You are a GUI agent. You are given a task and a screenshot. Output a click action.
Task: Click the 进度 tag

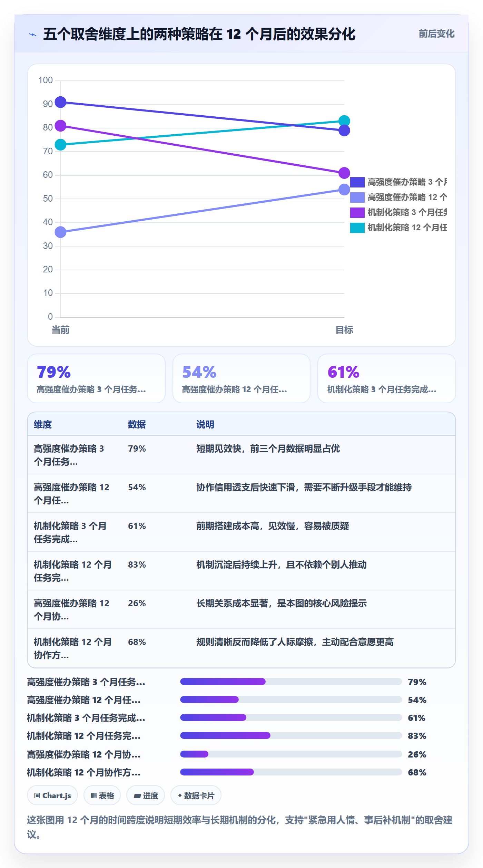[x=146, y=795]
